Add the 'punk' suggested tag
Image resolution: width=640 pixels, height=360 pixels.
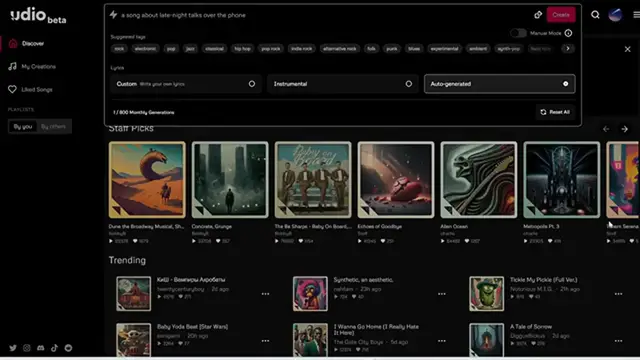click(x=392, y=49)
